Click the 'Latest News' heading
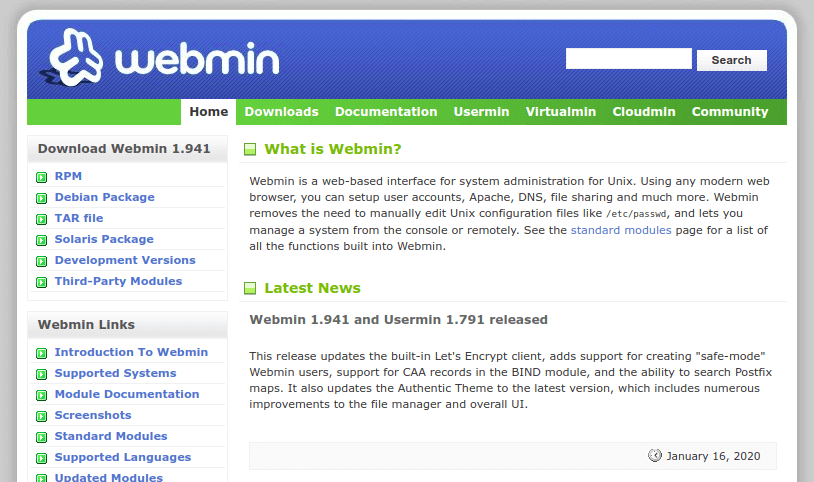Image resolution: width=814 pixels, height=482 pixels. tap(313, 288)
